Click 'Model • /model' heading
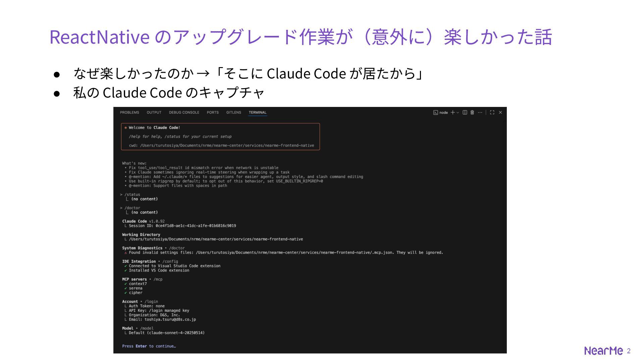Image resolution: width=644 pixels, height=362 pixels. click(138, 328)
